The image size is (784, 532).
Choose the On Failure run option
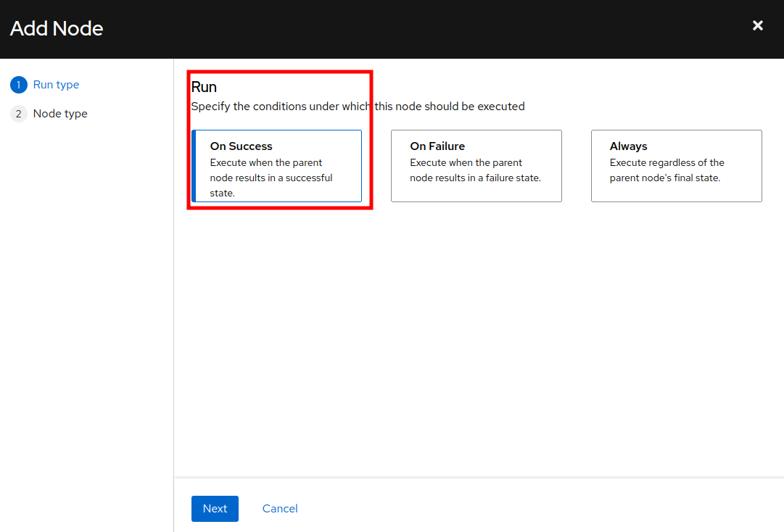pyautogui.click(x=476, y=166)
